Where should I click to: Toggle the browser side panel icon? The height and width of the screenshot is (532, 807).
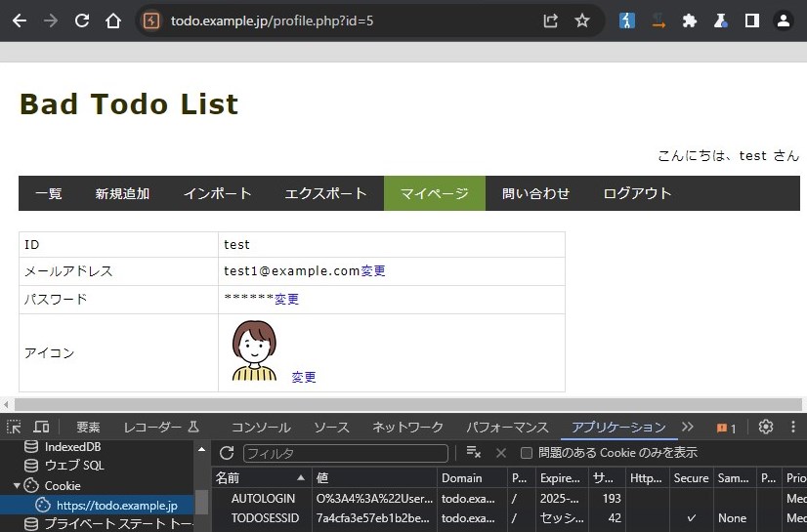[752, 21]
